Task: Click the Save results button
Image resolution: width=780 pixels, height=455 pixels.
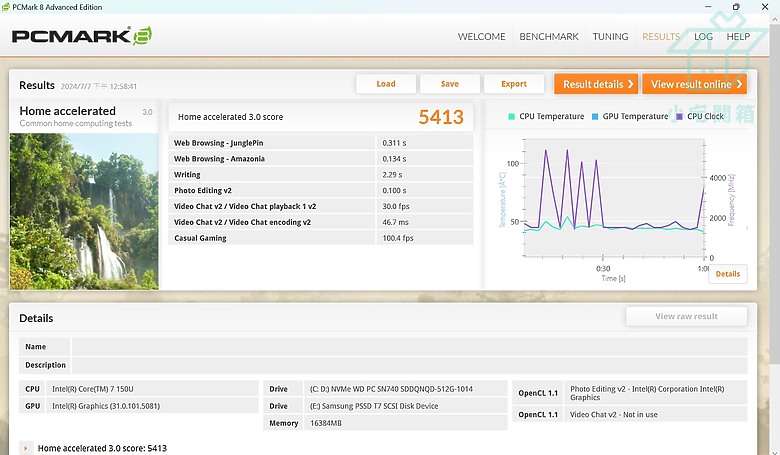Action: [x=450, y=84]
